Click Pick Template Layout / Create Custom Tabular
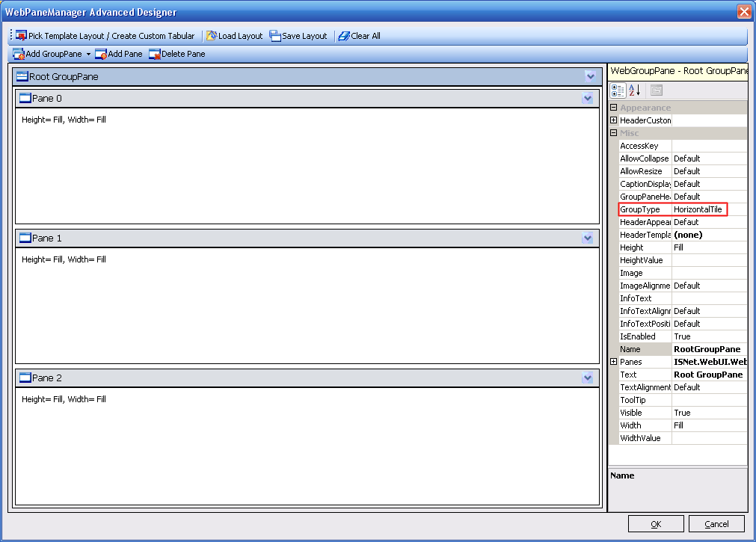Image resolution: width=756 pixels, height=542 pixels. pos(105,36)
